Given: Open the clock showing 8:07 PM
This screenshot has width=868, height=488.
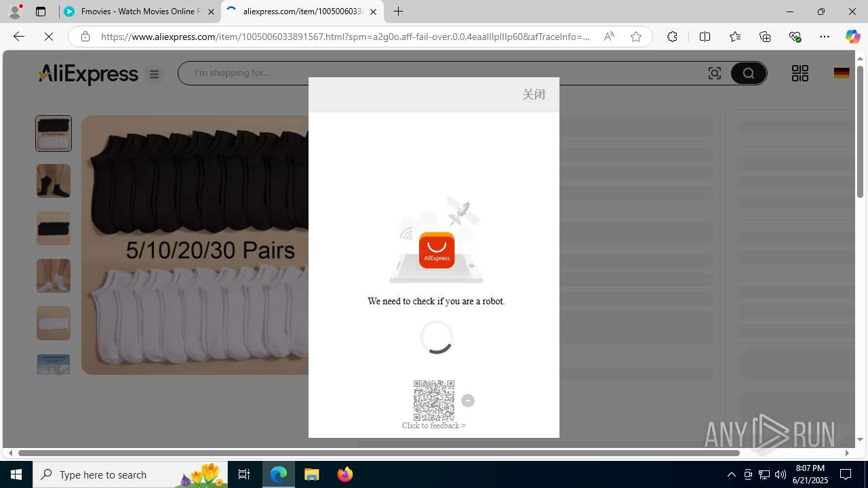Looking at the screenshot, I should tap(810, 474).
